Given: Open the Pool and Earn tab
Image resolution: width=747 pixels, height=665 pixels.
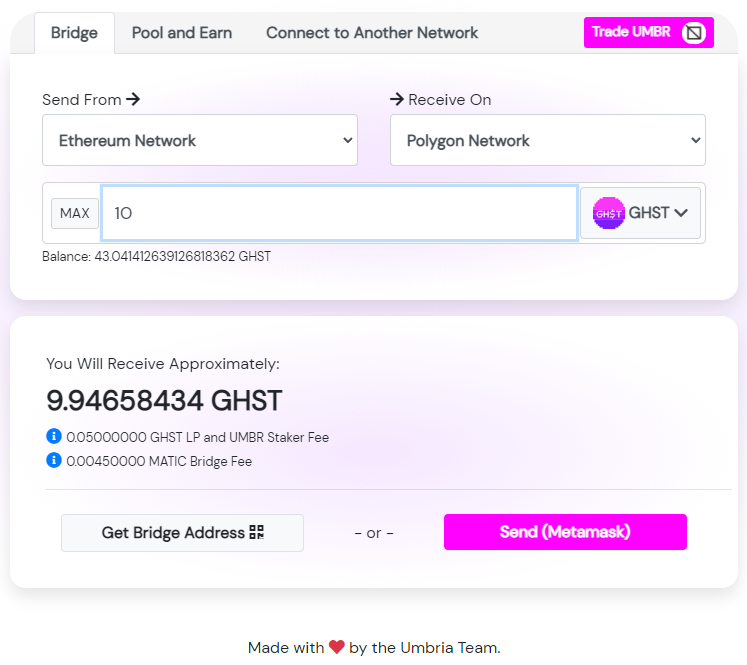Looking at the screenshot, I should [x=182, y=33].
